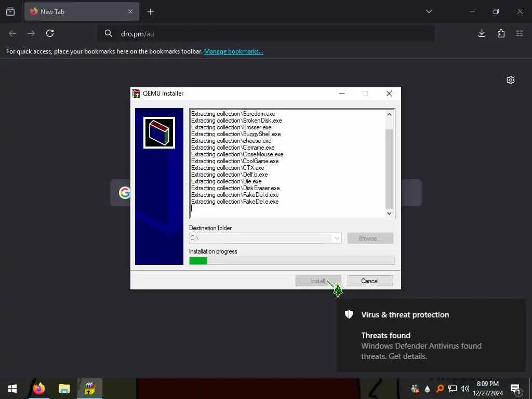Viewport: 532px width, 399px height.
Task: Click the QEMU installer title bar icon
Action: coord(136,94)
